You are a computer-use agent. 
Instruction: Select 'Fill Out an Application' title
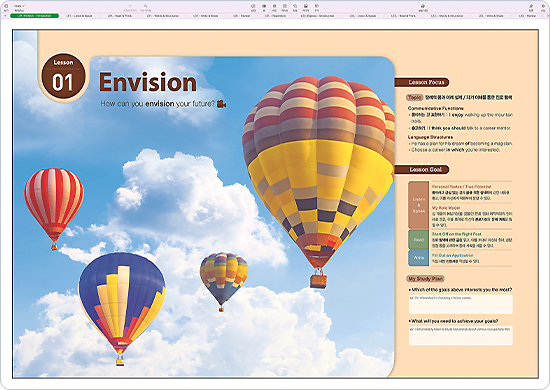click(452, 255)
